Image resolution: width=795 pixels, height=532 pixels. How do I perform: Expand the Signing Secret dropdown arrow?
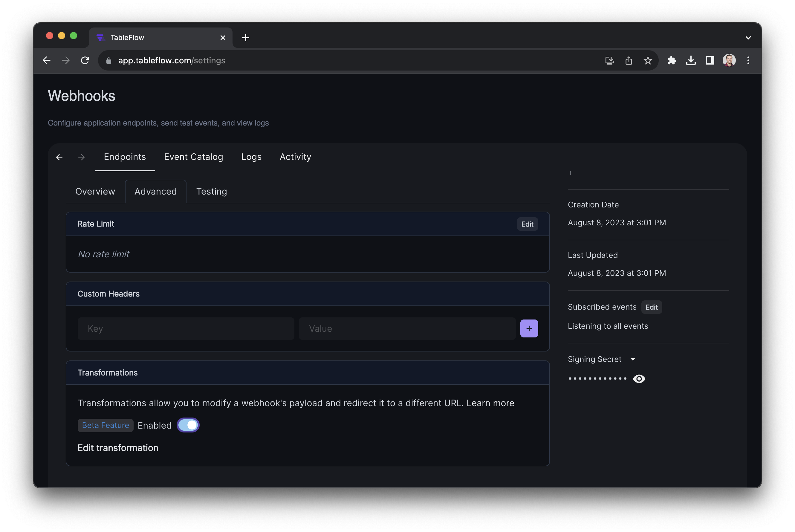click(x=633, y=359)
